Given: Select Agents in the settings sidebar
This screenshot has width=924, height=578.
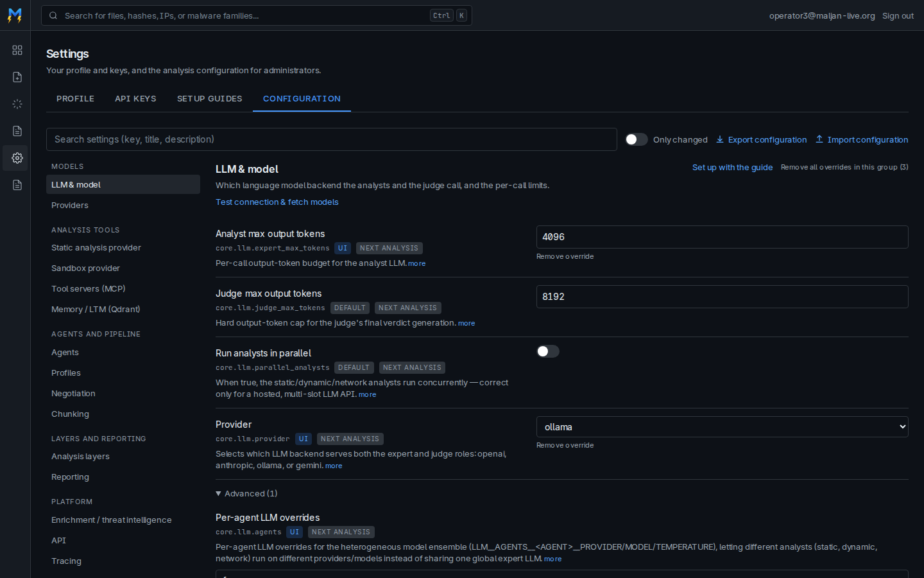Looking at the screenshot, I should [x=123, y=353].
